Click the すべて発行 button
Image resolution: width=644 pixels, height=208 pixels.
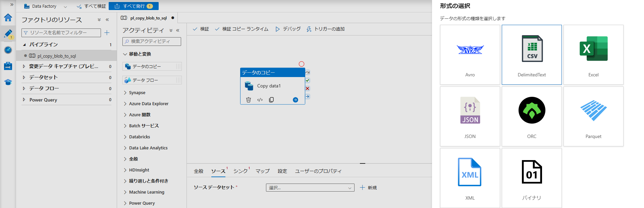(133, 6)
